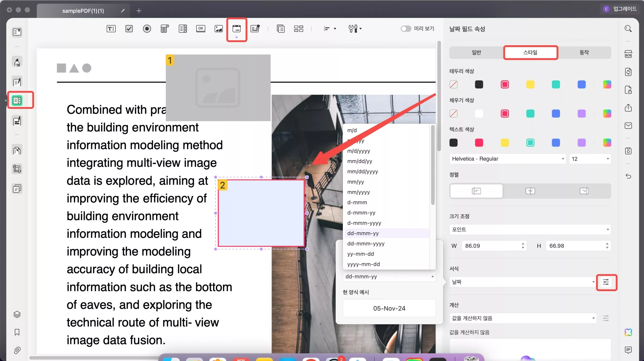
Task: Choose no-color swatch under 채우기 색상
Action: tap(453, 114)
